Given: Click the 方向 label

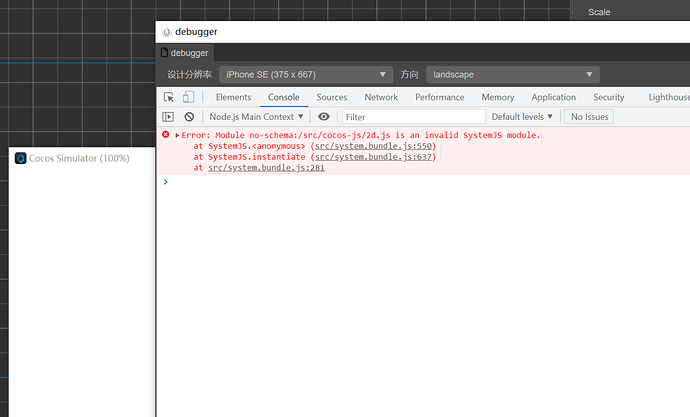Looking at the screenshot, I should tap(409, 75).
